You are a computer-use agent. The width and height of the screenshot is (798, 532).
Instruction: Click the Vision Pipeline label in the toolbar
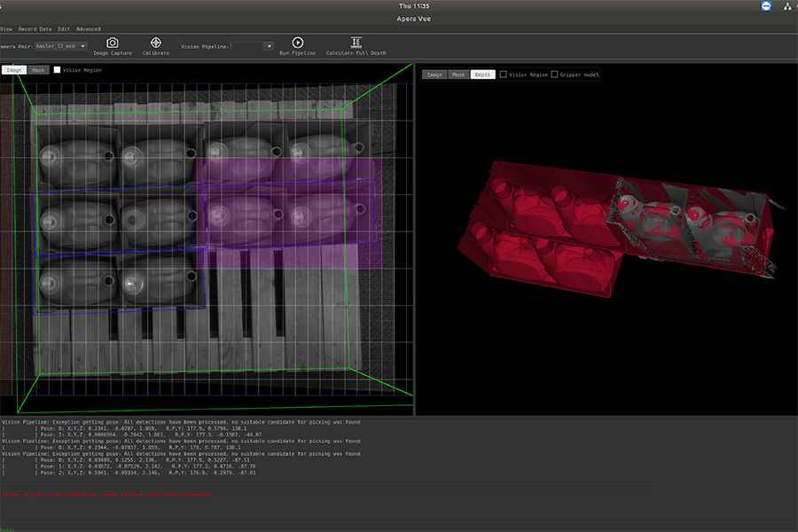click(x=205, y=46)
